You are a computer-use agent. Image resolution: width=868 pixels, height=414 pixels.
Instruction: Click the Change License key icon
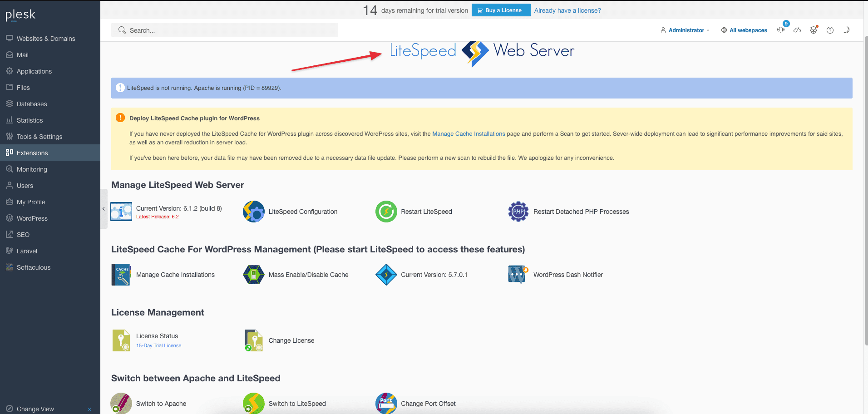pos(253,340)
